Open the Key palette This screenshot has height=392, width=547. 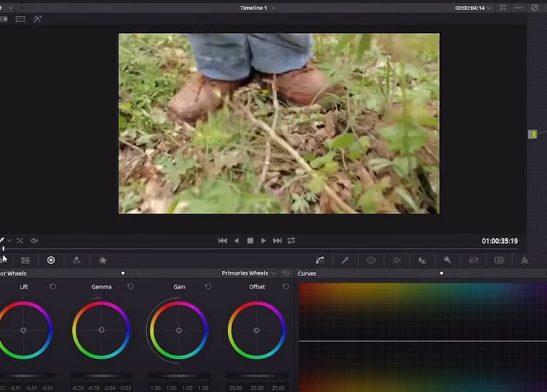(447, 260)
